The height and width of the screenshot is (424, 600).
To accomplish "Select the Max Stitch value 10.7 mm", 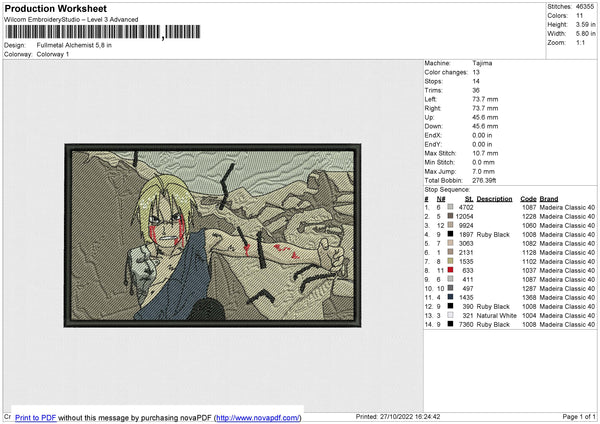I will pyautogui.click(x=485, y=153).
